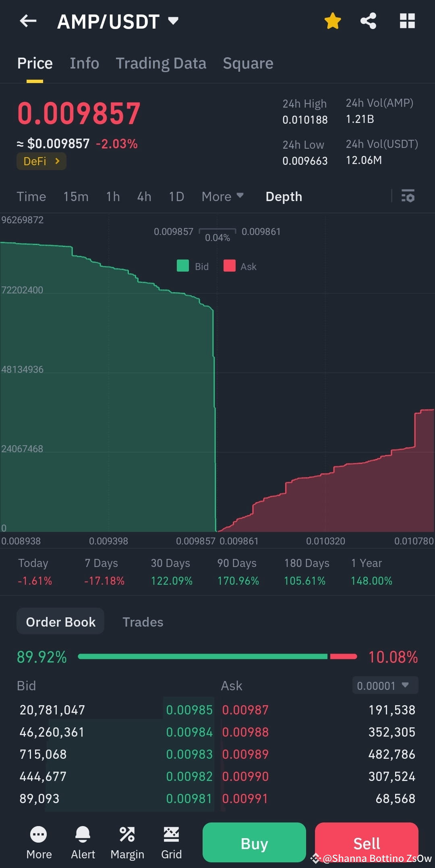
Task: Set a price alert via bell icon
Action: [x=83, y=842]
